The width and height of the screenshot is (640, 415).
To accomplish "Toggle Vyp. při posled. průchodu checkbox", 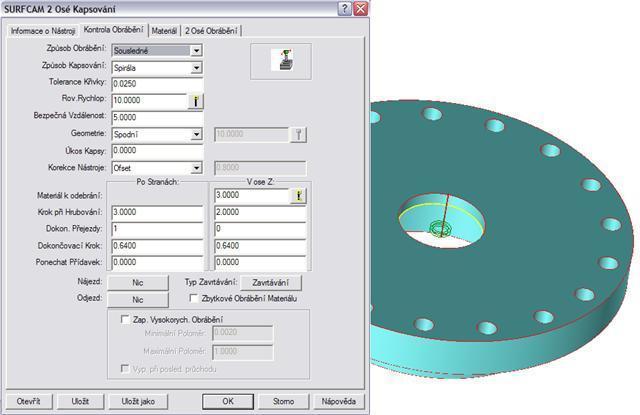I will point(125,368).
